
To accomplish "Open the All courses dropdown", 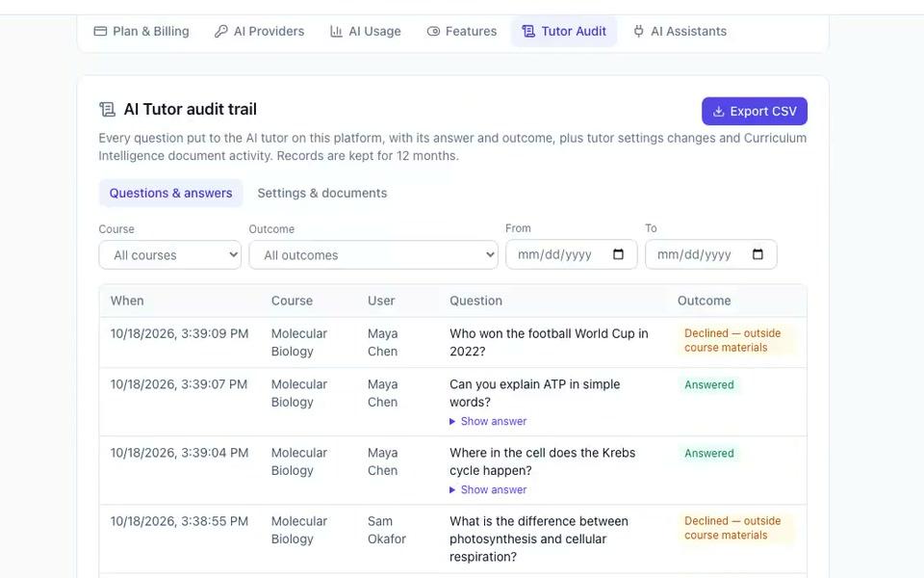I will click(170, 254).
